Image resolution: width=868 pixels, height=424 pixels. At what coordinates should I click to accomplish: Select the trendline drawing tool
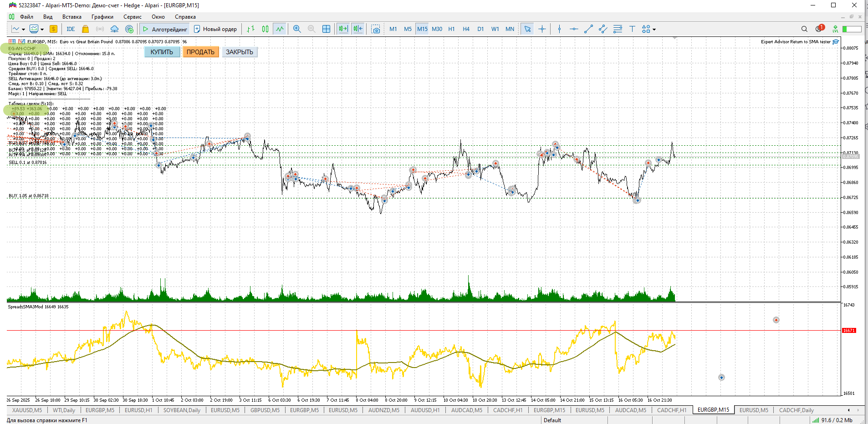click(x=588, y=29)
